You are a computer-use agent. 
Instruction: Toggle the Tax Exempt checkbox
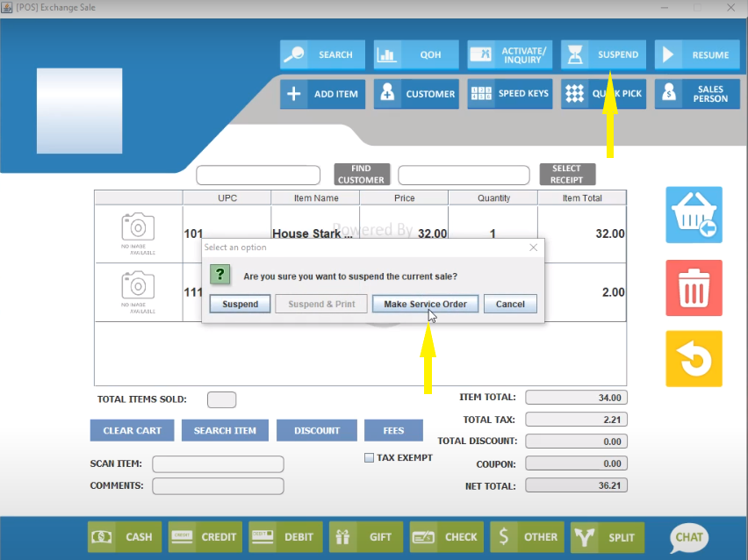coord(369,458)
